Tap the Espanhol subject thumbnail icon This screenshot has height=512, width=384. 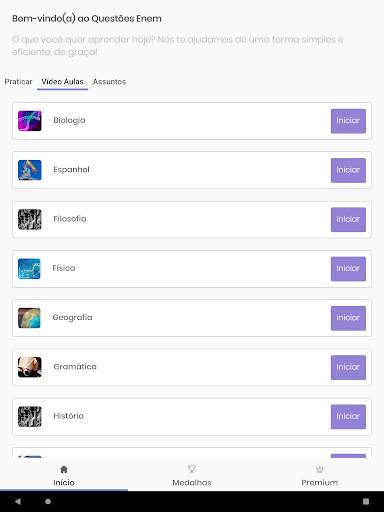[x=30, y=170]
